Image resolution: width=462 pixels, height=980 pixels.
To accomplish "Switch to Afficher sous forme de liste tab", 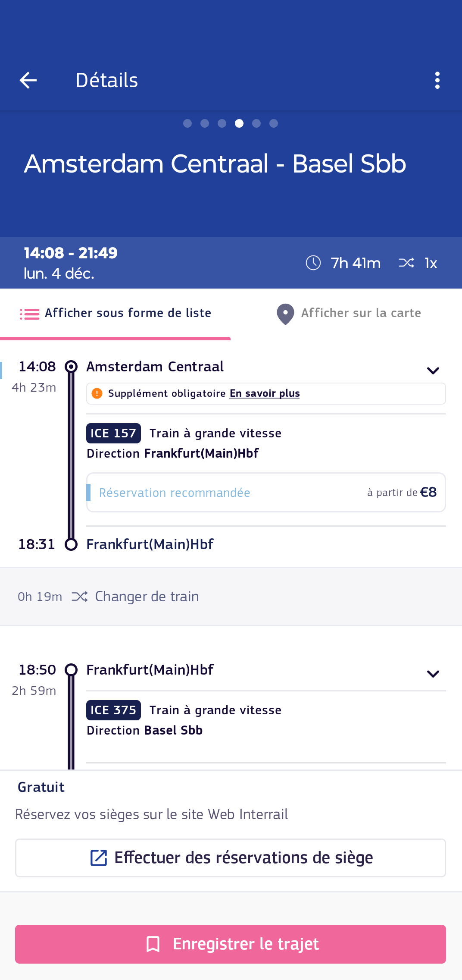I will (115, 313).
